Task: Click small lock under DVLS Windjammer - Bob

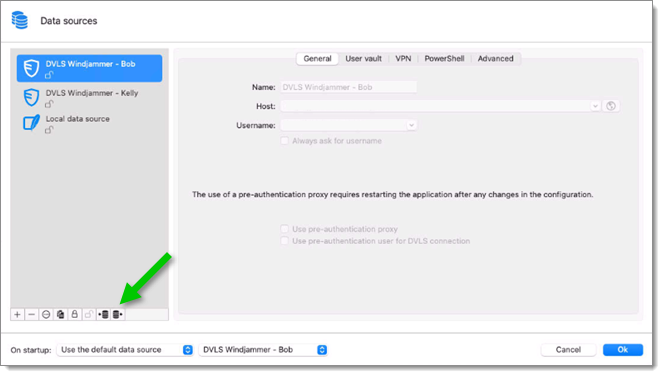Action: pyautogui.click(x=49, y=75)
